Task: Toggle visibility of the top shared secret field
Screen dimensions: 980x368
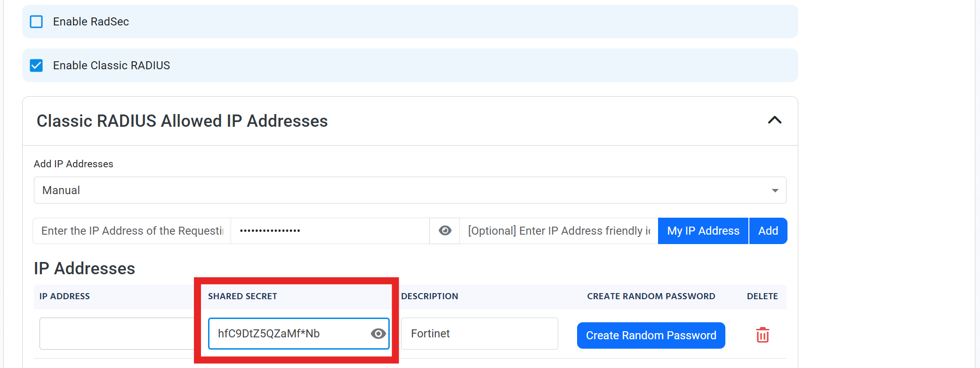Action: (x=444, y=230)
